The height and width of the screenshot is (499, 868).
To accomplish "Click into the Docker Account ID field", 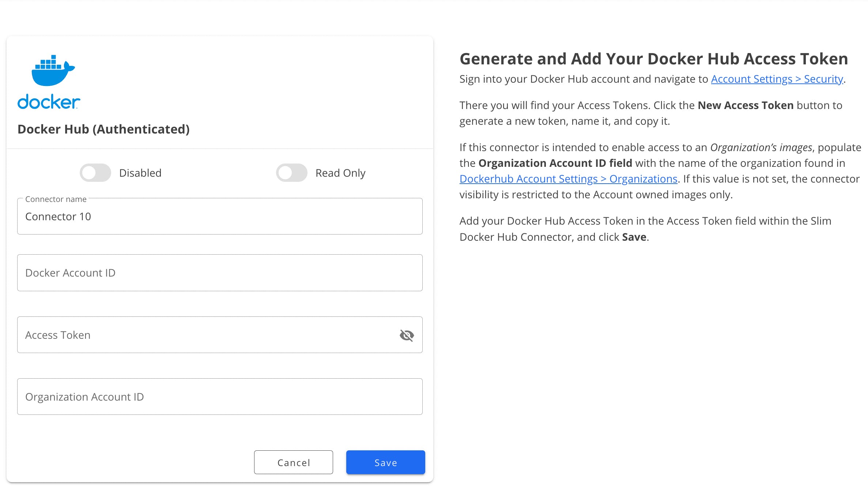I will point(219,273).
